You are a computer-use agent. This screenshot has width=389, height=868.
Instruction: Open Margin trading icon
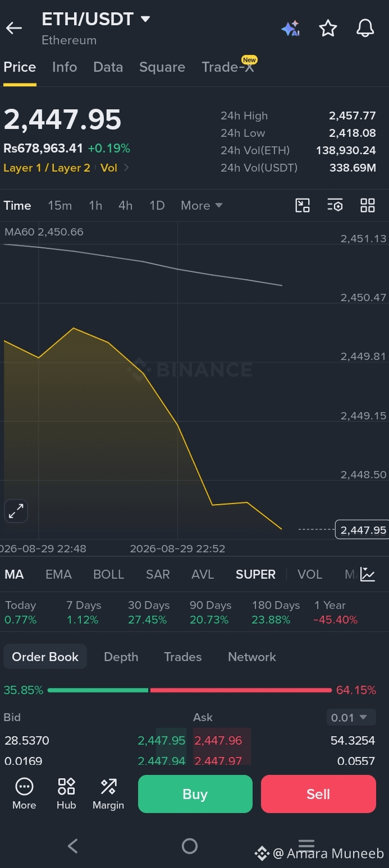tap(108, 793)
